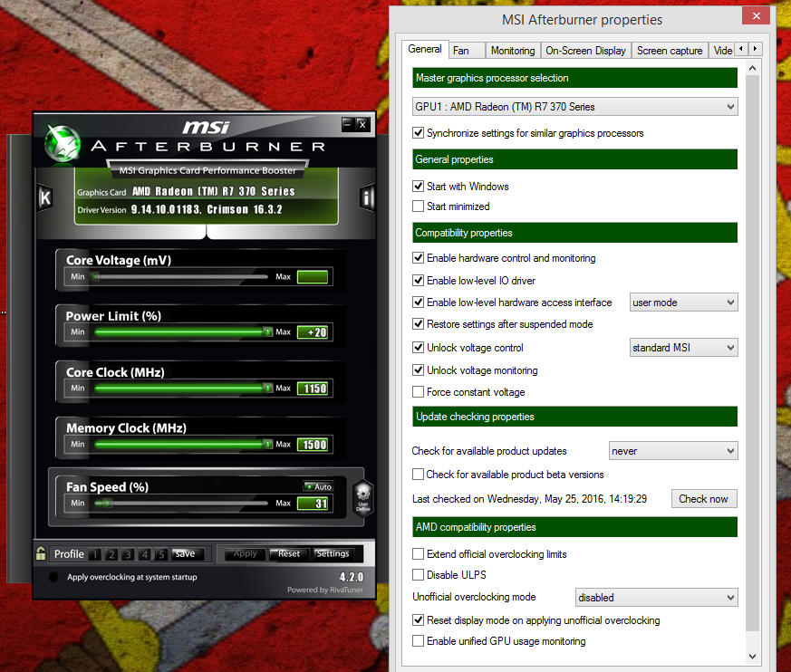Toggle the profile lock padlock icon
Viewport: 791px width, 672px height.
coord(41,553)
